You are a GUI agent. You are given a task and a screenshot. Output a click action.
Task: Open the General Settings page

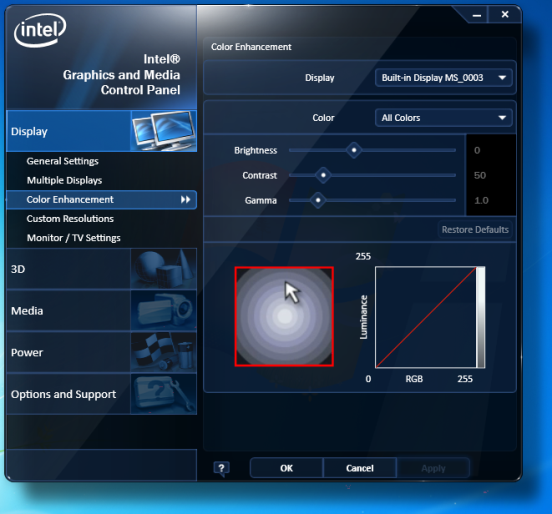[63, 161]
